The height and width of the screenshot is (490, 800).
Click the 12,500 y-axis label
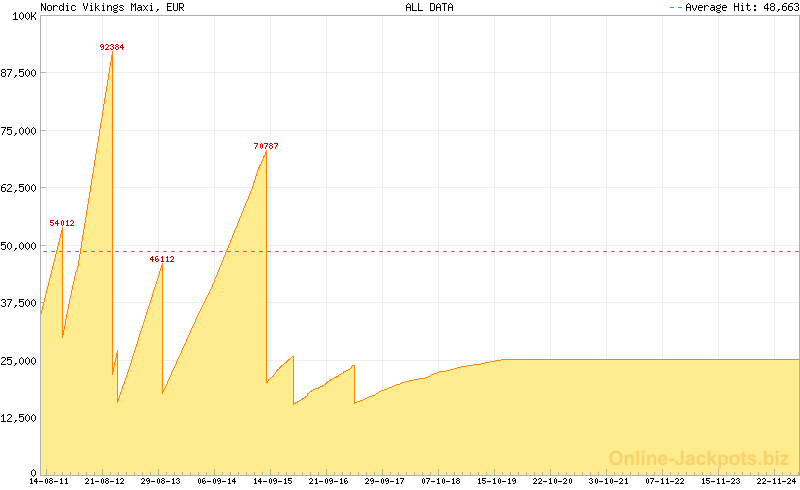coord(18,418)
